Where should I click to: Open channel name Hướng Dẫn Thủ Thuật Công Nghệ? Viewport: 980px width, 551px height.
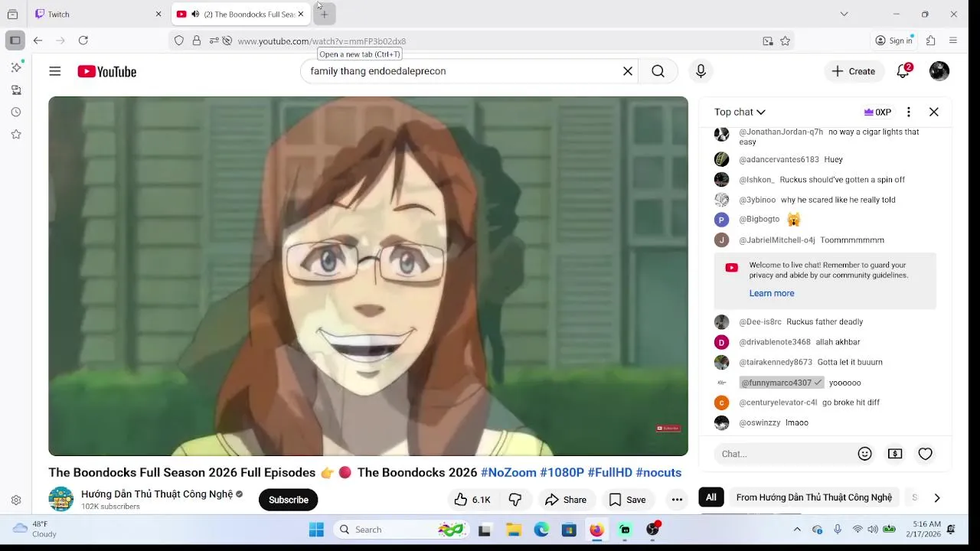[x=157, y=494]
